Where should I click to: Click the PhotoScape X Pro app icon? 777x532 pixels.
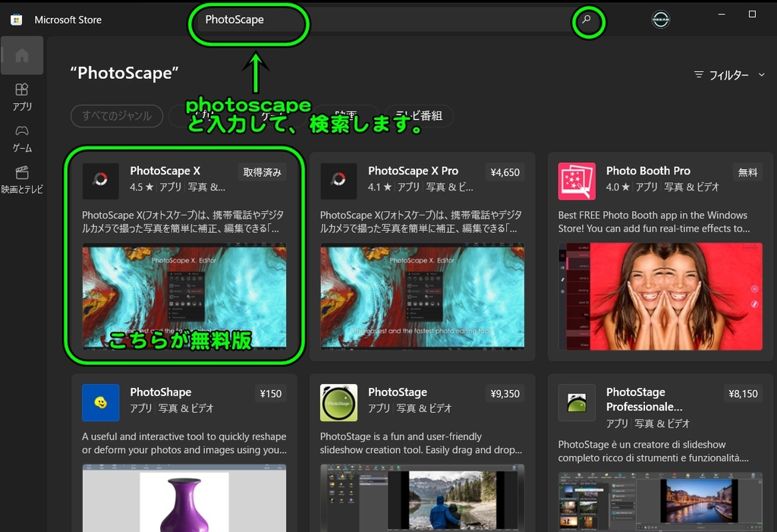(338, 181)
